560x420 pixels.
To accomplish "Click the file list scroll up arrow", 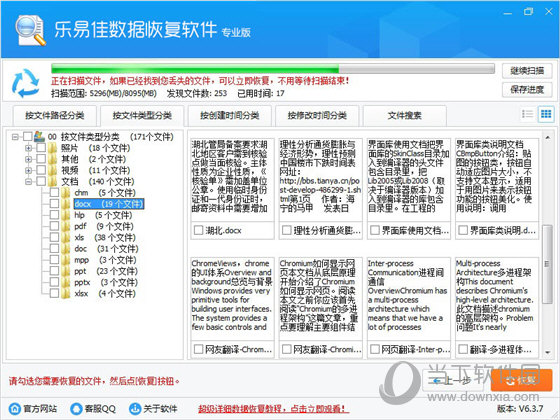I will pos(548,138).
